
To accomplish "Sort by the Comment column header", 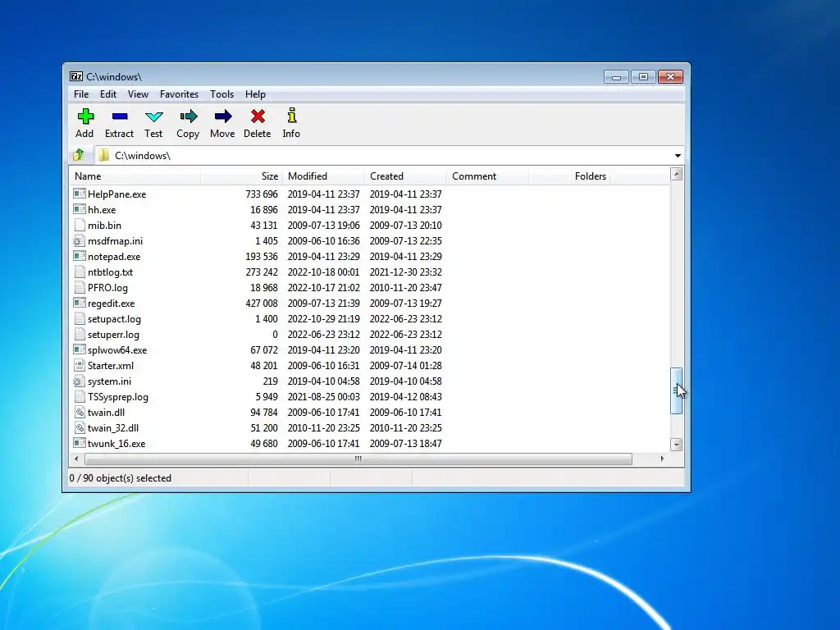I will [487, 176].
